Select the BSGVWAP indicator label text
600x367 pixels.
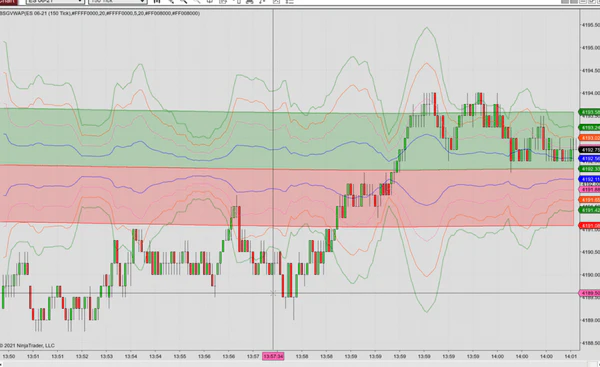[100, 13]
